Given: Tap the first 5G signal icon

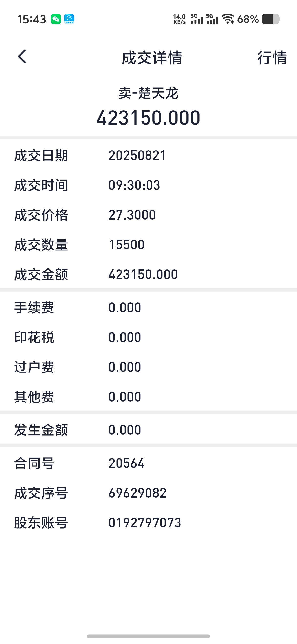Looking at the screenshot, I should pyautogui.click(x=197, y=19).
